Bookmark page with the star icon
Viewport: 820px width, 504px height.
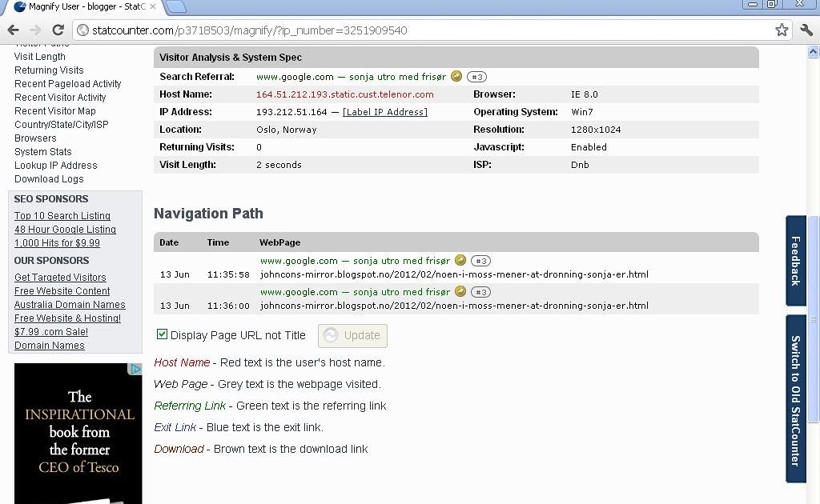(782, 30)
